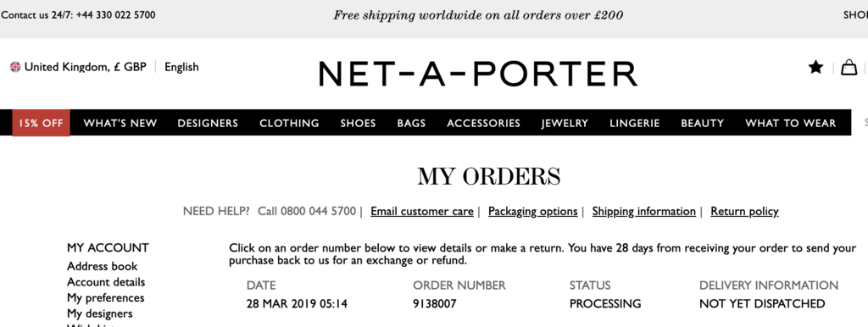Image resolution: width=868 pixels, height=327 pixels.
Task: Open the wish list star icon
Action: (x=815, y=68)
